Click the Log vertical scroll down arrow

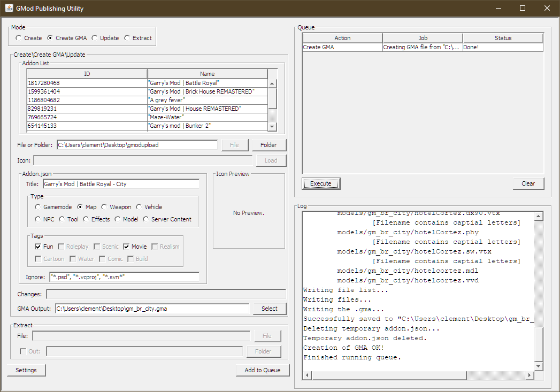click(539, 366)
